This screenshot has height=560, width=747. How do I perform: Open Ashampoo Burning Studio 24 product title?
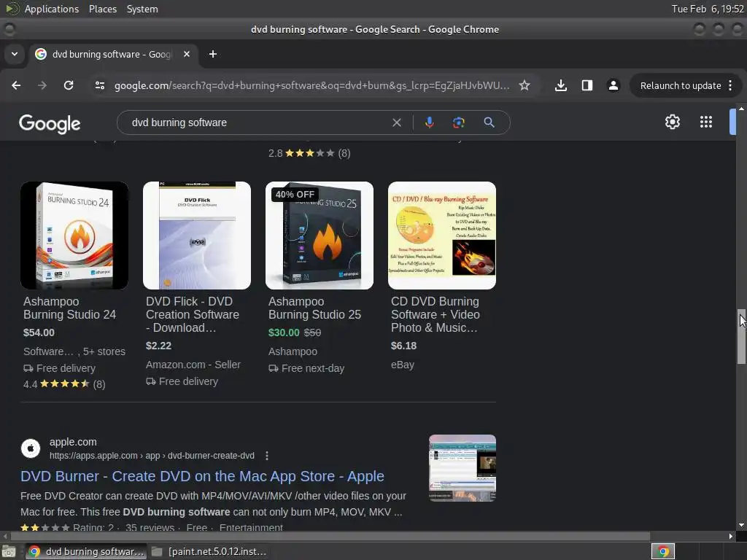[x=69, y=308]
